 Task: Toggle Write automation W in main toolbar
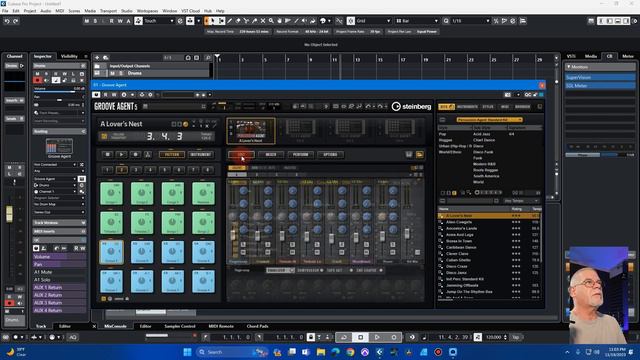(x=120, y=21)
